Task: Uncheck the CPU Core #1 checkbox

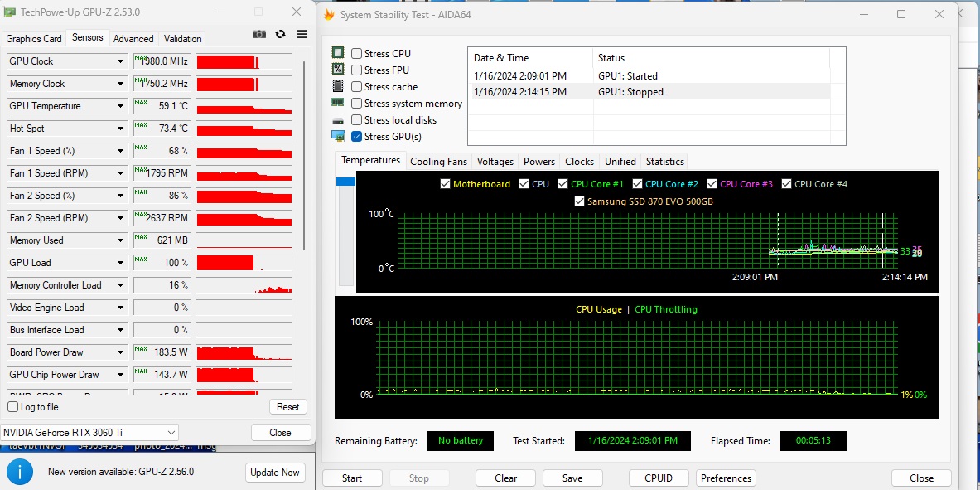Action: 563,184
